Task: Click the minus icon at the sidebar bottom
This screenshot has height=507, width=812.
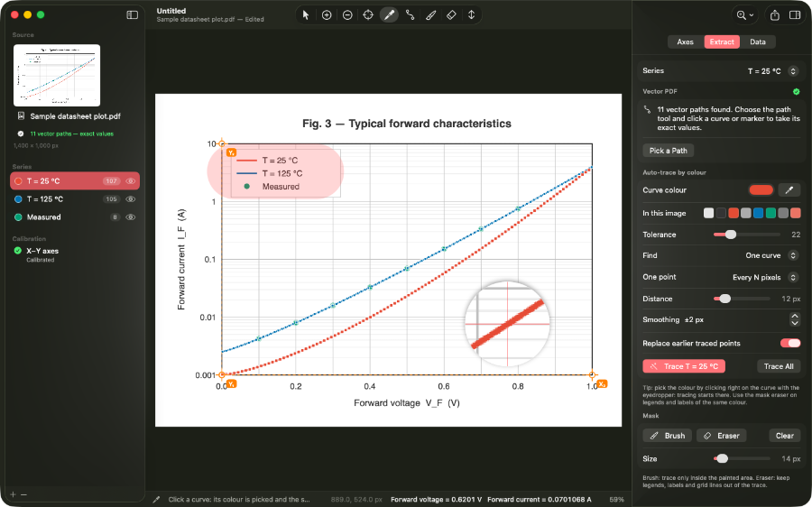Action: click(23, 494)
